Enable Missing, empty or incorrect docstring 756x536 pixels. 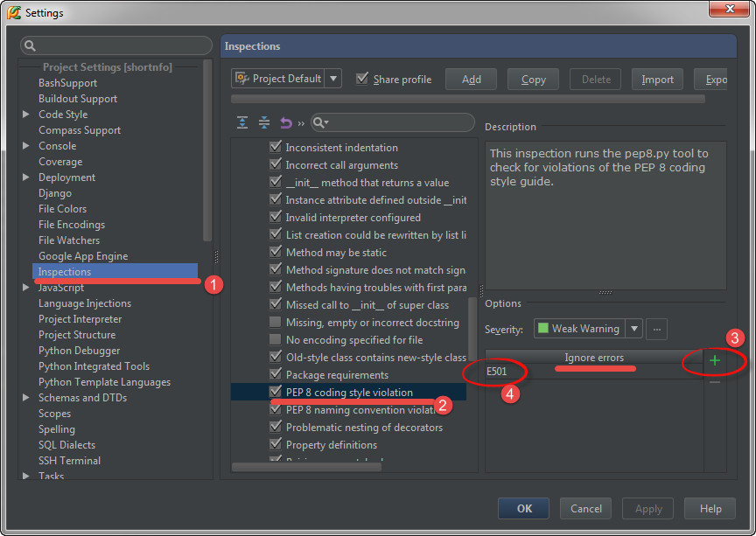(276, 322)
